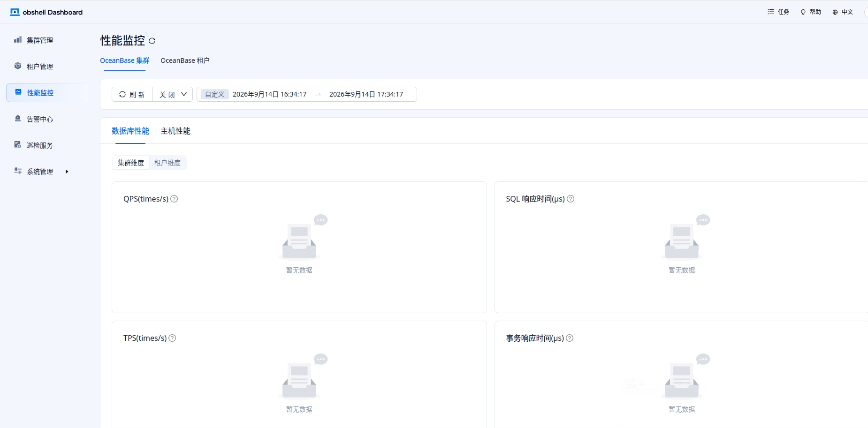Click the reload icon beside 性能监控 title
The width and height of the screenshot is (868, 428).
[152, 41]
